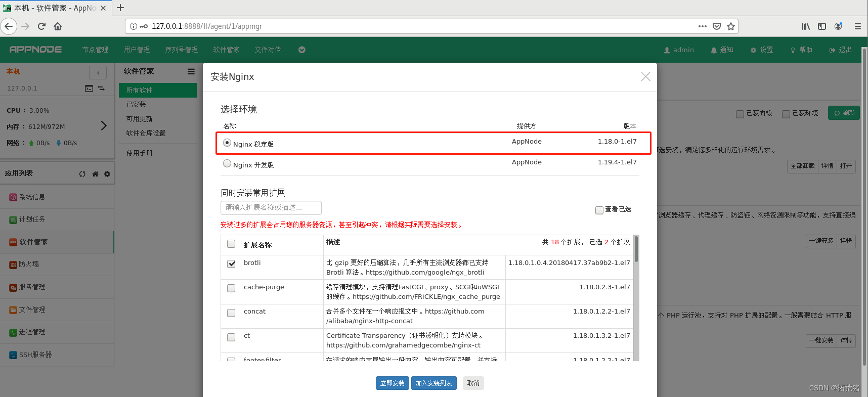Open the admin user menu

coord(679,50)
